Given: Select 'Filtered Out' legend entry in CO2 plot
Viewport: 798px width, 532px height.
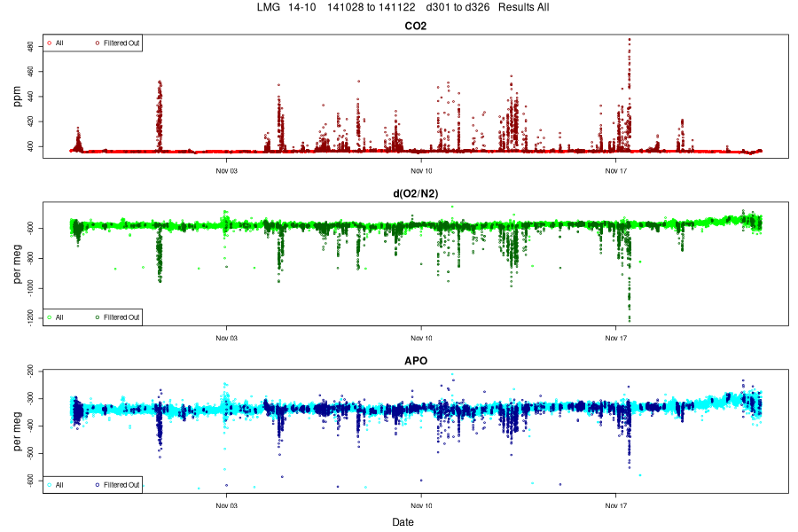Looking at the screenshot, I should (117, 43).
